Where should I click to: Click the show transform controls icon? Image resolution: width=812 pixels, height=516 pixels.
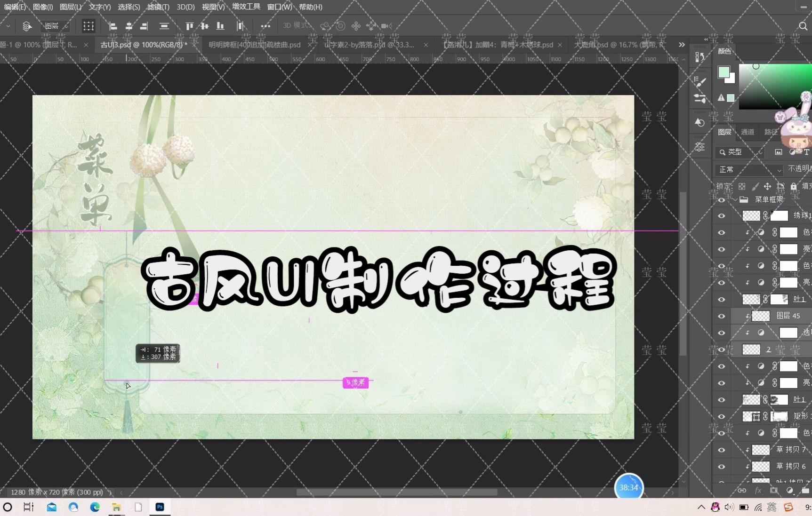(88, 26)
